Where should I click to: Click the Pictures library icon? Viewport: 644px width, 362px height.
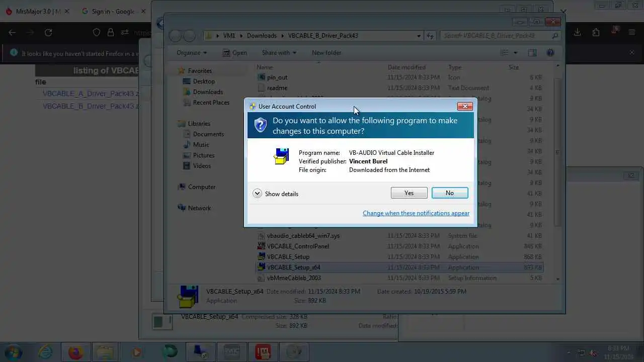187,155
